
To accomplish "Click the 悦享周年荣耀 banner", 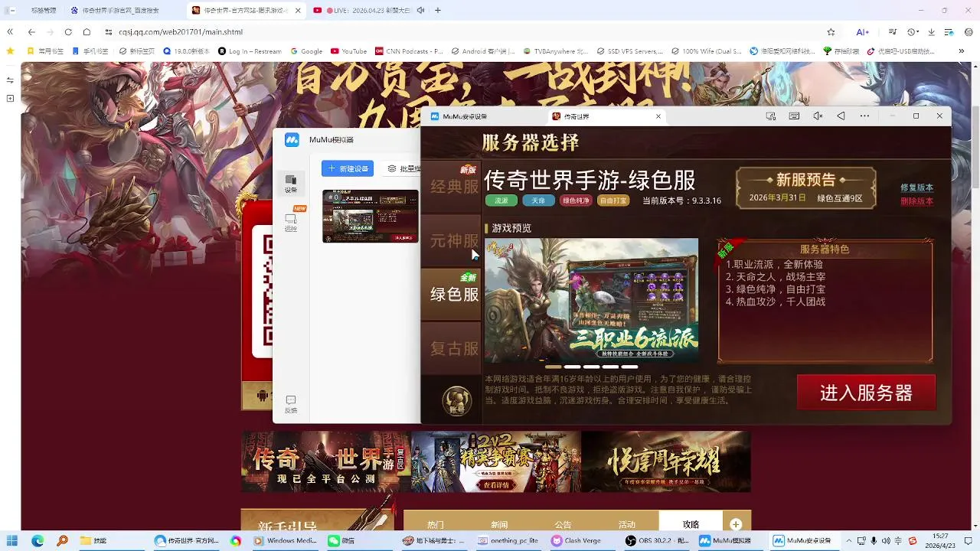I will (665, 461).
